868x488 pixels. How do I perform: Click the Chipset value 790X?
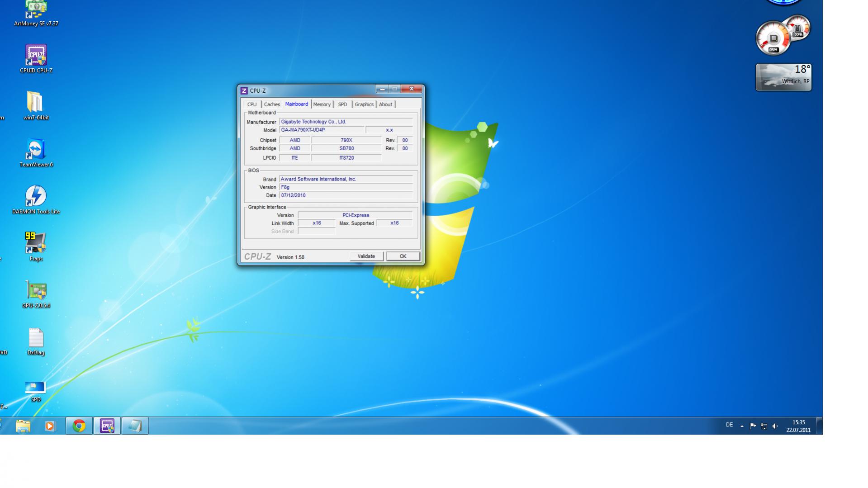346,140
